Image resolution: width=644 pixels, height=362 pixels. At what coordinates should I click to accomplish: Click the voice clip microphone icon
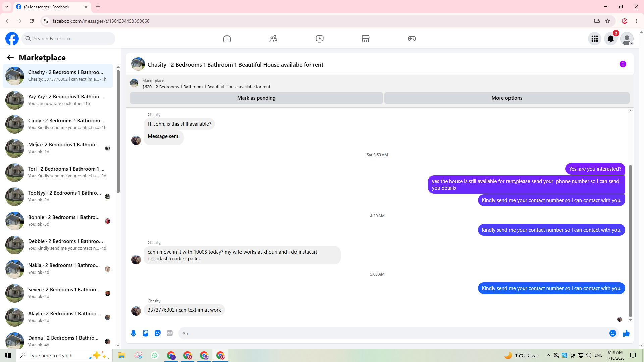(133, 333)
